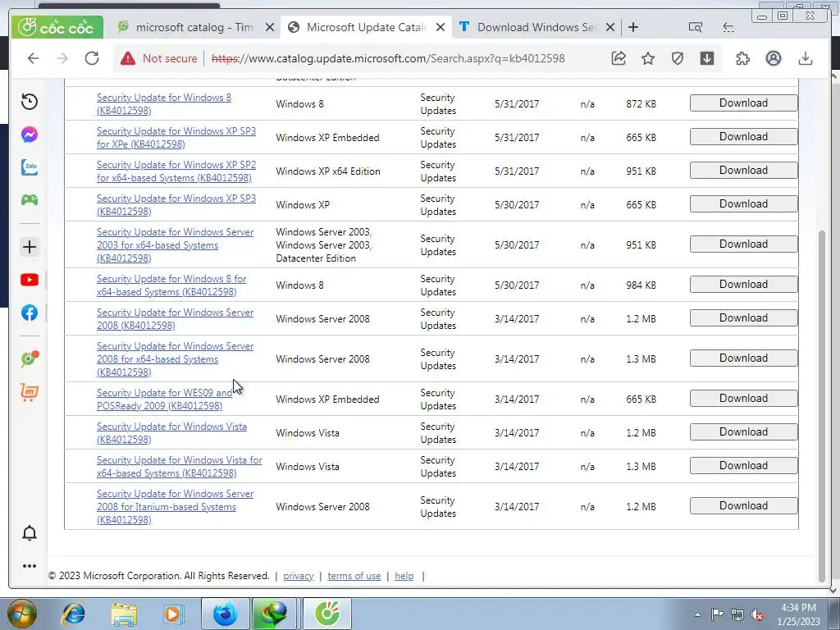This screenshot has height=630, width=840.
Task: Open the games controller sidebar icon
Action: [x=30, y=200]
